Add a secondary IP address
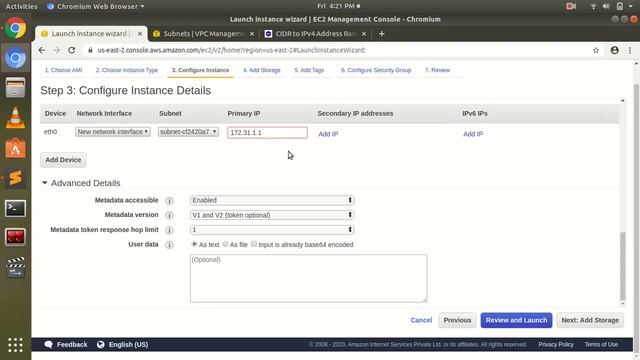 click(x=328, y=134)
